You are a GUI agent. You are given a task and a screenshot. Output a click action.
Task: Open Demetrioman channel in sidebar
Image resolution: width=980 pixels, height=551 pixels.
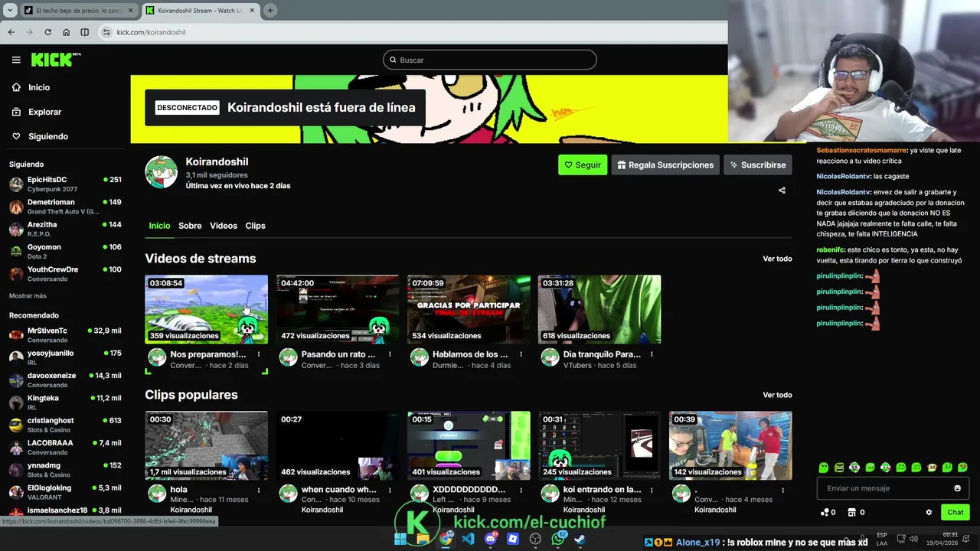coord(65,207)
